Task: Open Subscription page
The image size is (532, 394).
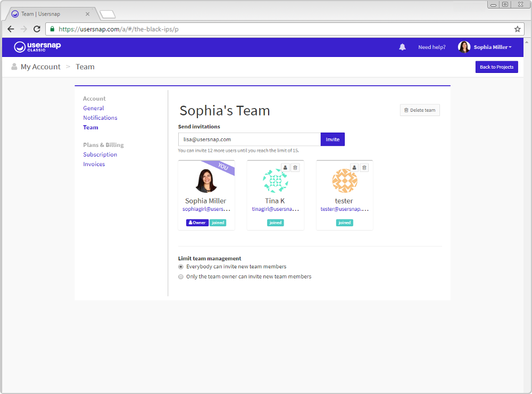Action: (x=100, y=154)
